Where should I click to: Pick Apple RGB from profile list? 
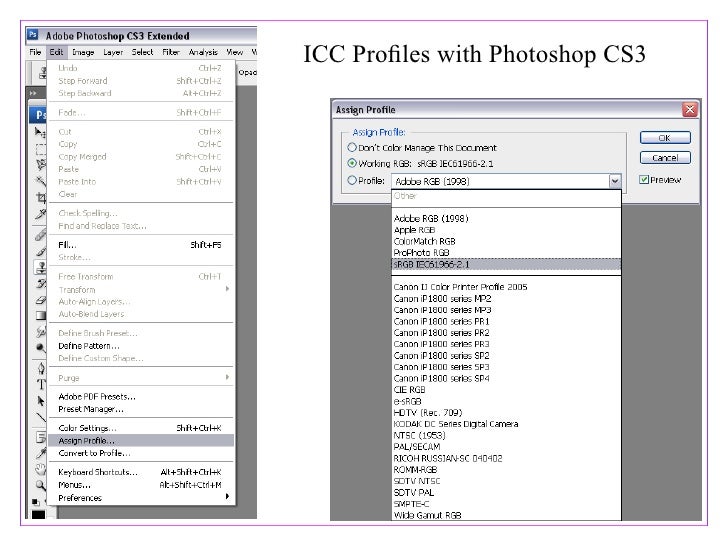tap(506, 230)
